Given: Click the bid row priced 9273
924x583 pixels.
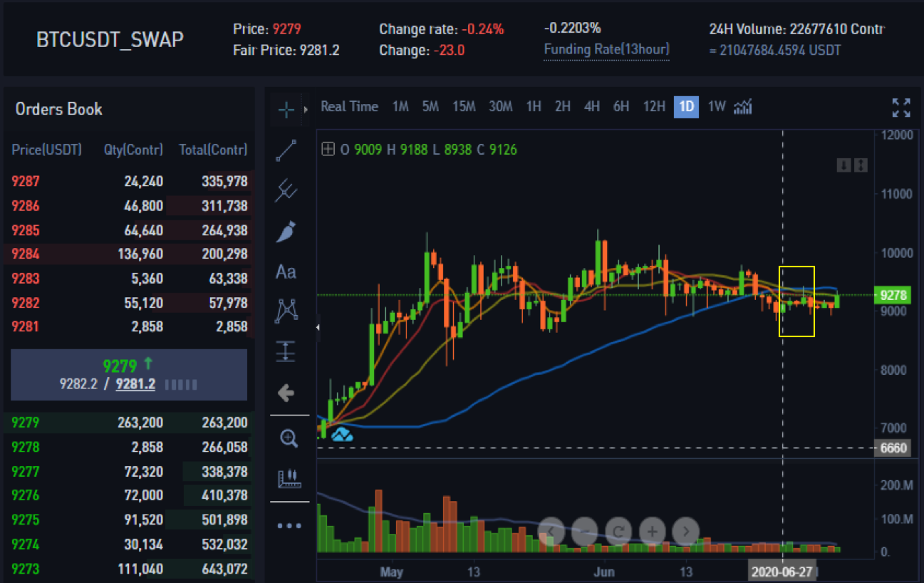Looking at the screenshot, I should (129, 569).
